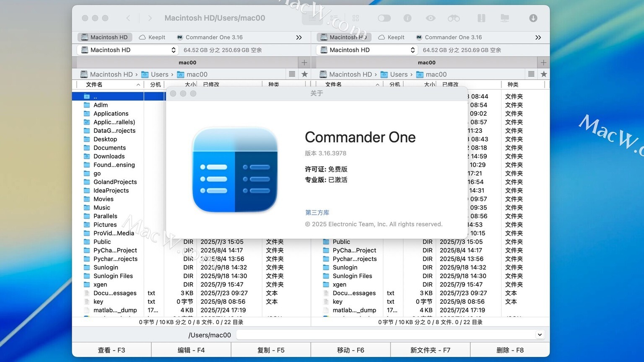Select the Downloads folder in left pane
The width and height of the screenshot is (644, 362).
coord(109,156)
